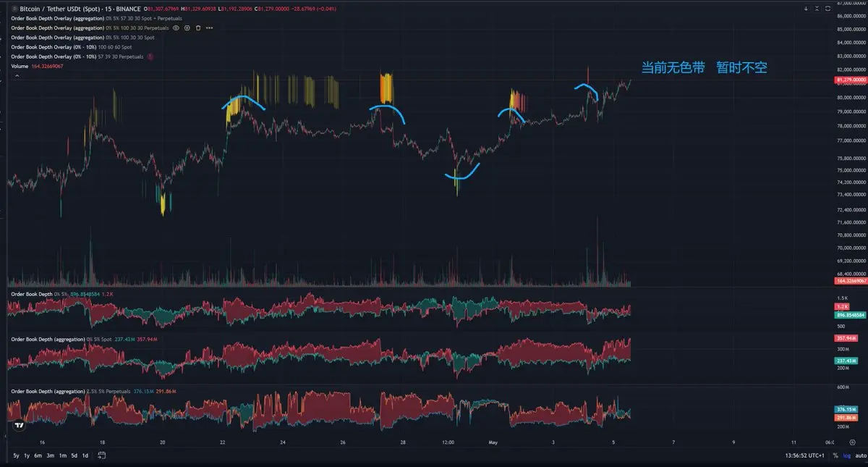Viewport: 868px width, 467px height.
Task: Select Order Book Depth Overlay 100 60 60 Spot
Action: 71,46
